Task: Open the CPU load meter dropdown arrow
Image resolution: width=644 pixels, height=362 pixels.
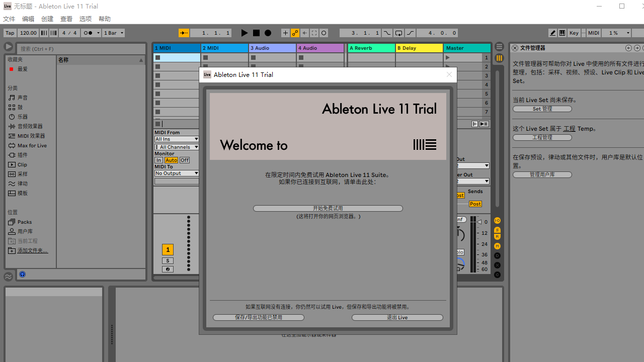Action: [x=628, y=33]
